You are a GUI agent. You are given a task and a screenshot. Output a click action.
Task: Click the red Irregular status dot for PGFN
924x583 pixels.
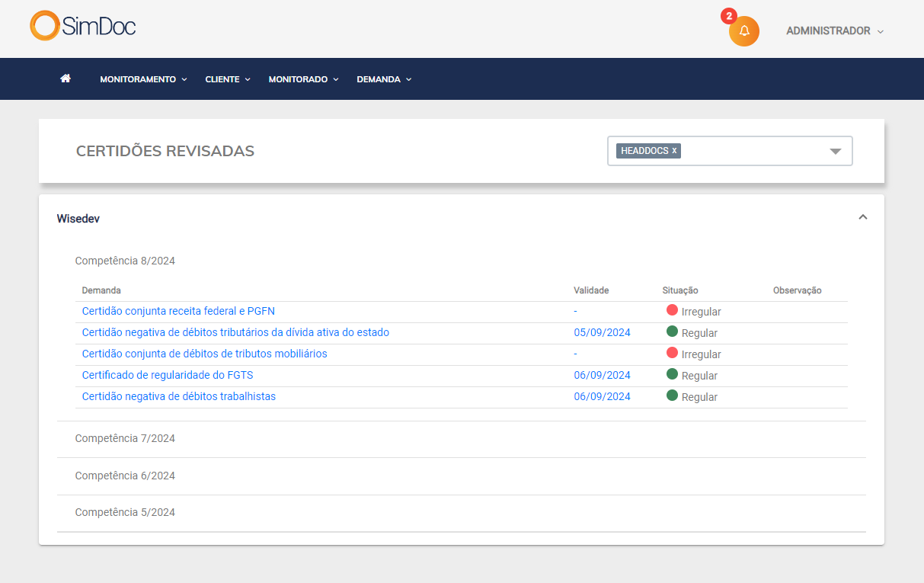tap(672, 310)
